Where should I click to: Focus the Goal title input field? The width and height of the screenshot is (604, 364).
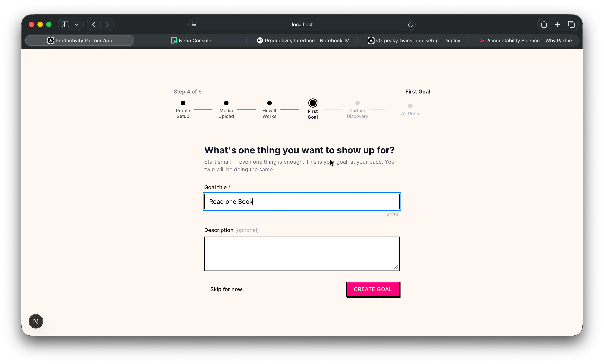coord(302,202)
